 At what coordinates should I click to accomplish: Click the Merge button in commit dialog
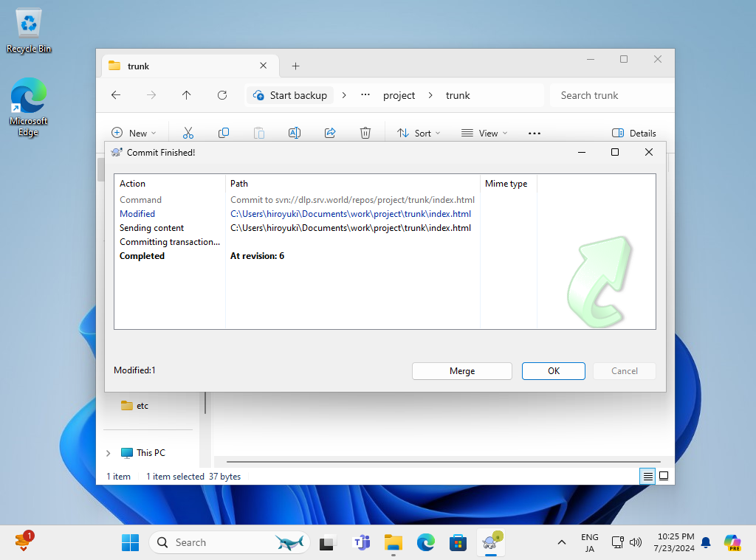(462, 371)
